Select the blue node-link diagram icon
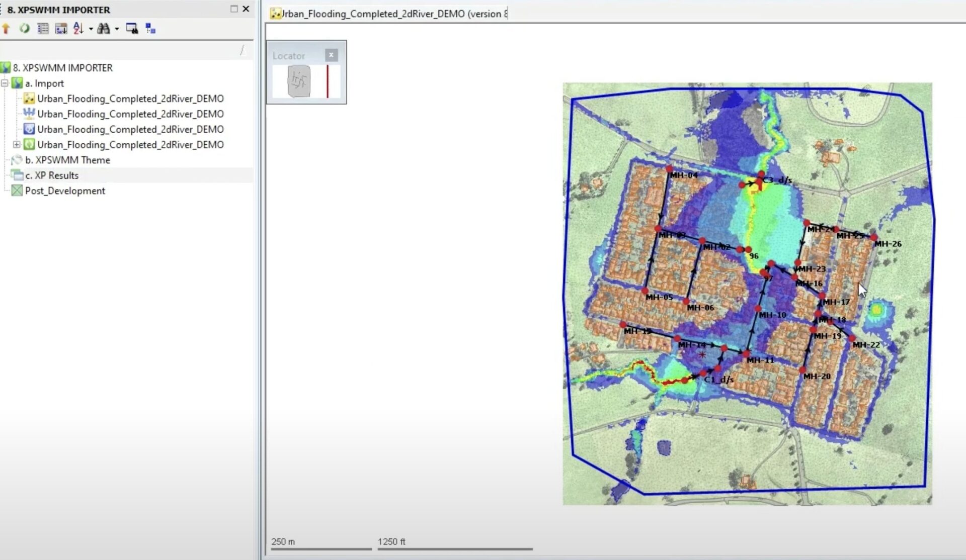This screenshot has height=560, width=966. (x=150, y=29)
